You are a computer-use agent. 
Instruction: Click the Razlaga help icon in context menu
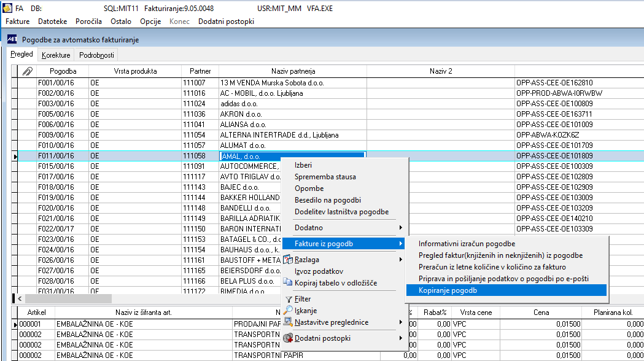pyautogui.click(x=288, y=260)
